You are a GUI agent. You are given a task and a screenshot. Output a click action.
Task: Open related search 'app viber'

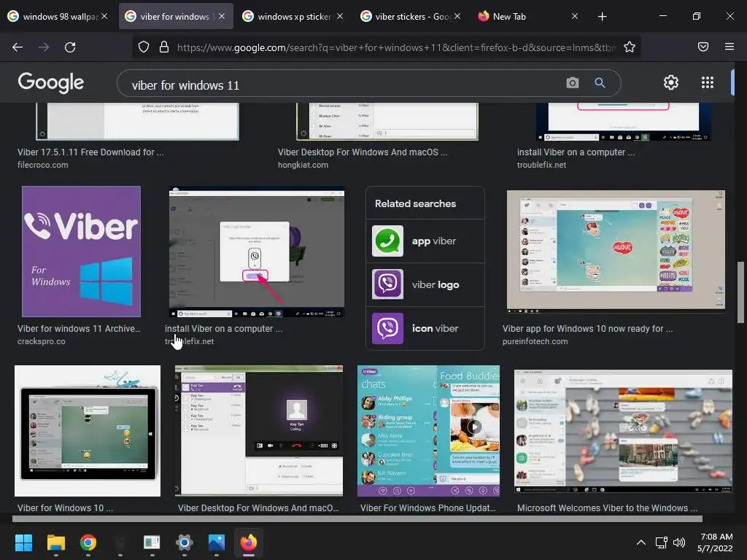pyautogui.click(x=425, y=241)
